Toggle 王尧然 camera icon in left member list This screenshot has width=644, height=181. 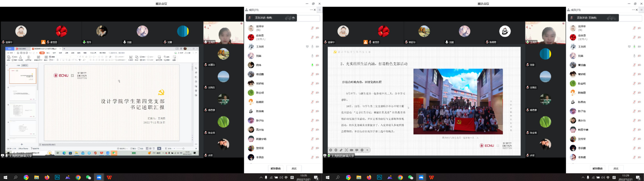[x=317, y=46]
